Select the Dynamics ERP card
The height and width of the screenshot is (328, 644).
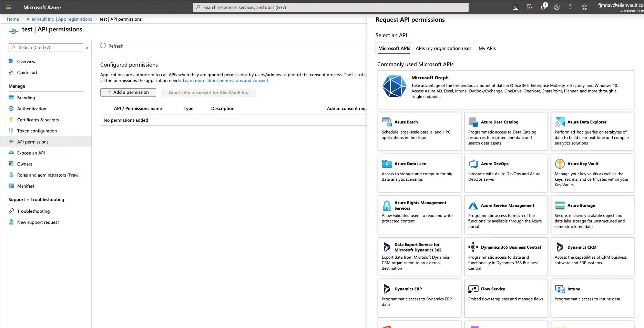419,298
